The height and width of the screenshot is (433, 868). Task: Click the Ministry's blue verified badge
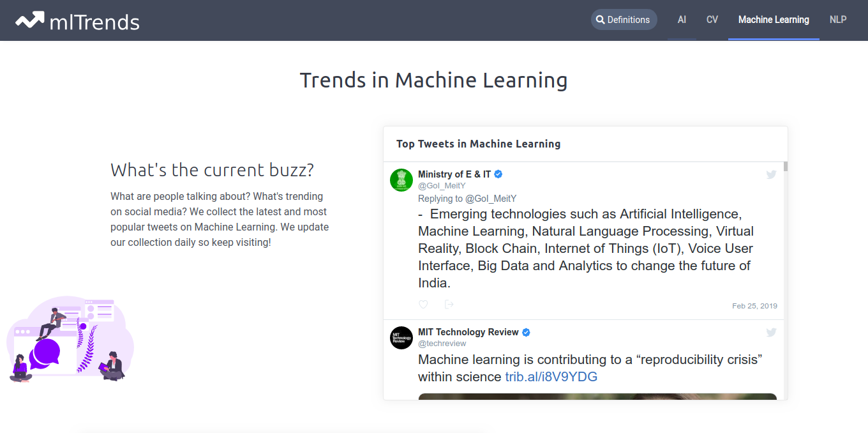498,174
